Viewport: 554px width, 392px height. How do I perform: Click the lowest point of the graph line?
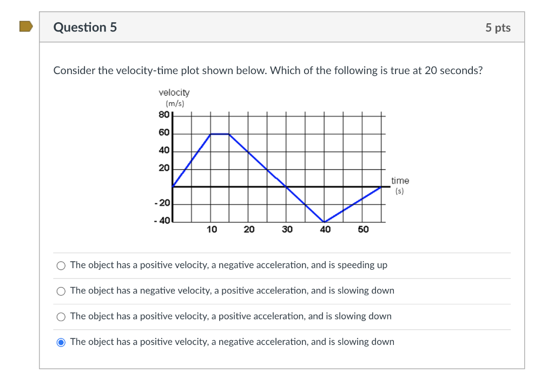[325, 221]
